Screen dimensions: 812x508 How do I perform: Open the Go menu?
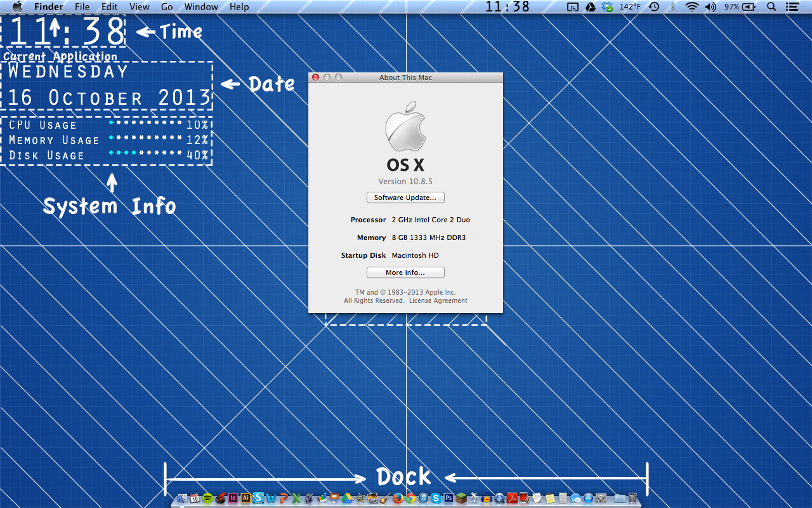coord(167,7)
